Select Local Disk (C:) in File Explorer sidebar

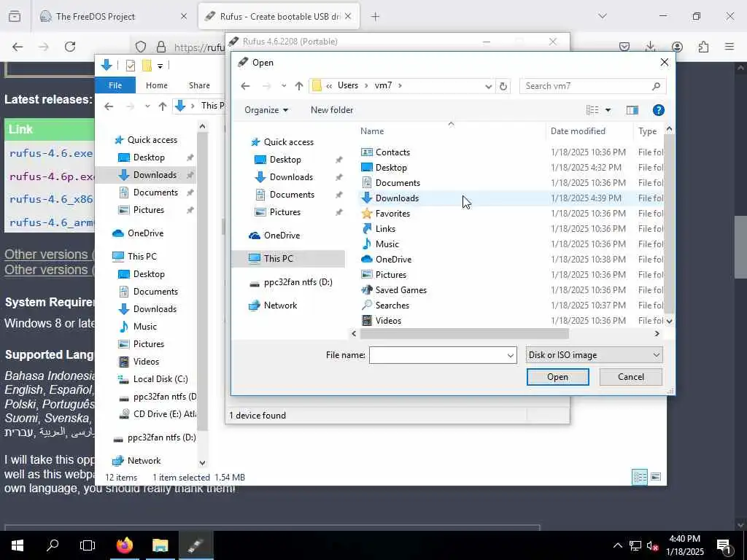pos(153,379)
